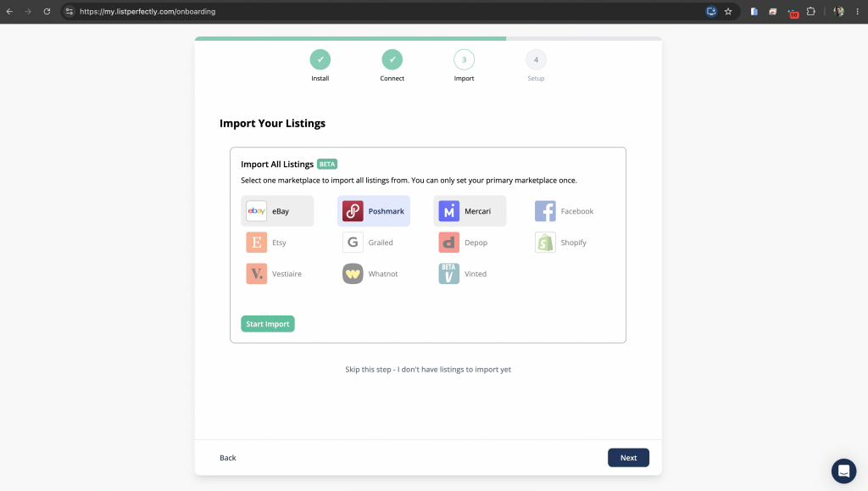Select the eBay marketplace logo
Viewport: 868px width, 491px height.
click(x=256, y=211)
